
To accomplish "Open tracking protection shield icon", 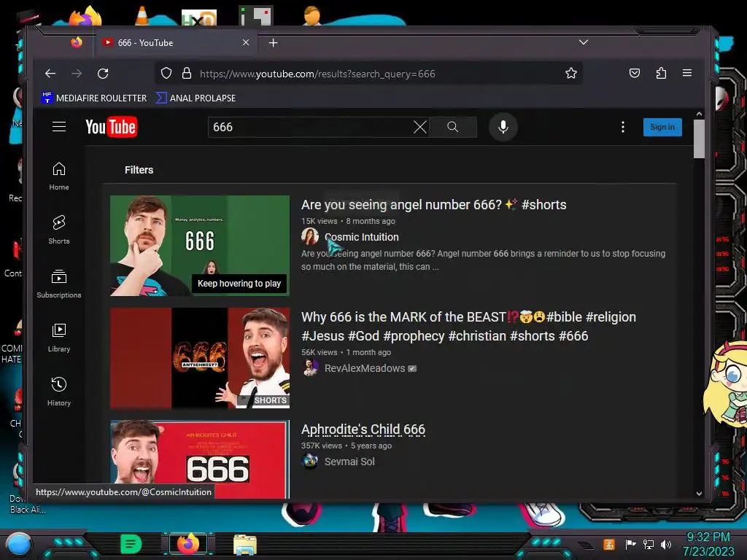I will tap(166, 74).
